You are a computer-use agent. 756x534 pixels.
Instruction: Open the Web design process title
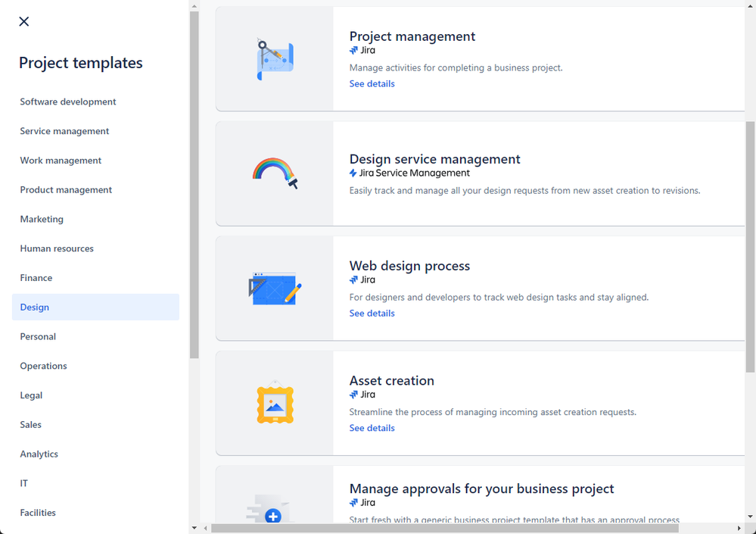[409, 266]
